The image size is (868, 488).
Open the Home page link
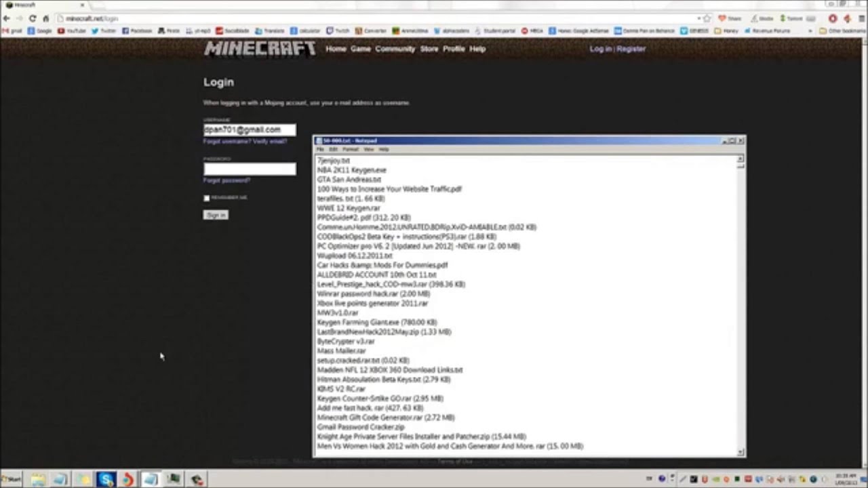tap(336, 49)
